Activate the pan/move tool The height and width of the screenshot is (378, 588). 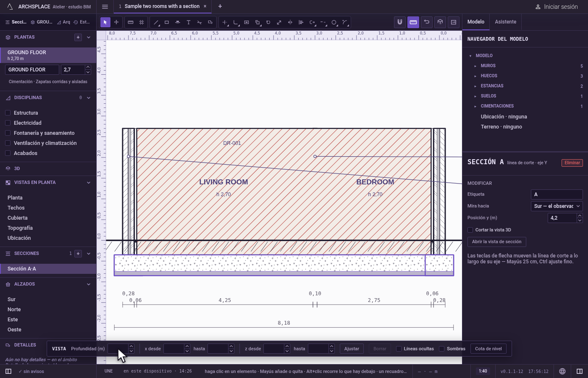116,22
